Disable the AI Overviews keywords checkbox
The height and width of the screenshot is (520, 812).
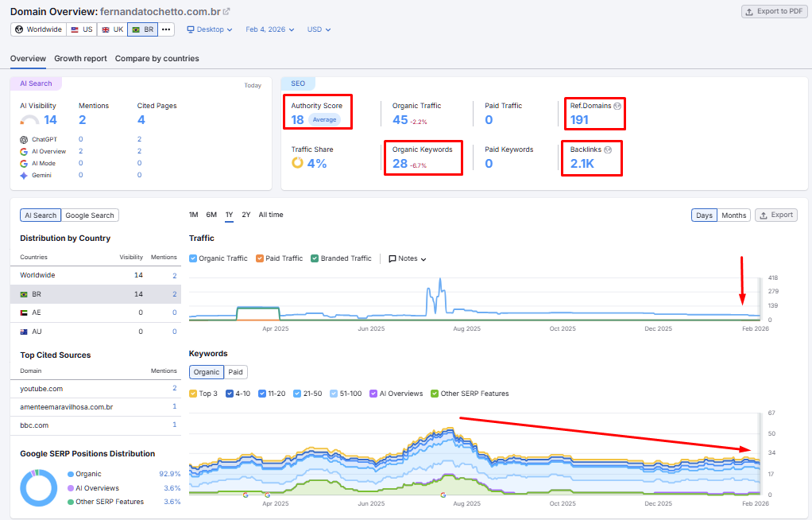[x=375, y=394]
